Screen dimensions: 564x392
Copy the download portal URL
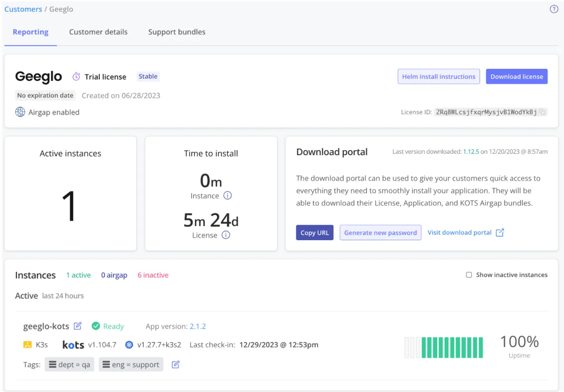click(315, 232)
